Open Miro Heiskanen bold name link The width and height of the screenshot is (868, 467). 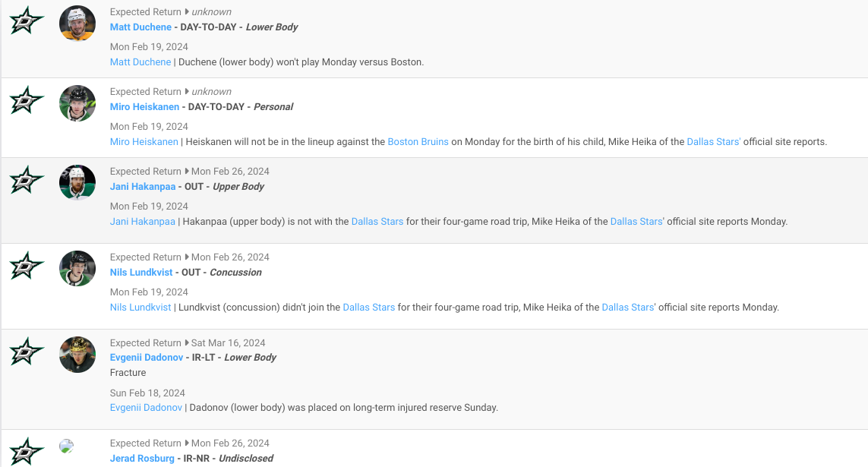coord(144,107)
